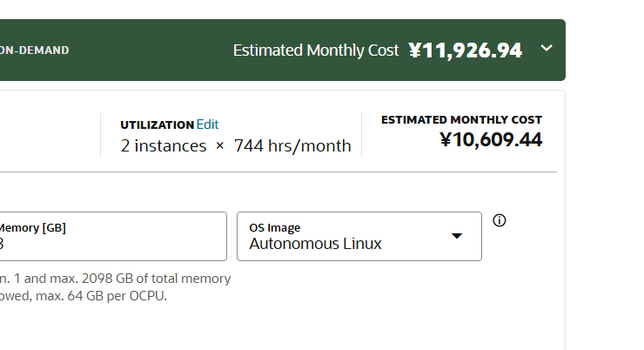This screenshot has width=644, height=350.
Task: Click the "OS Image" field label
Action: click(x=275, y=227)
